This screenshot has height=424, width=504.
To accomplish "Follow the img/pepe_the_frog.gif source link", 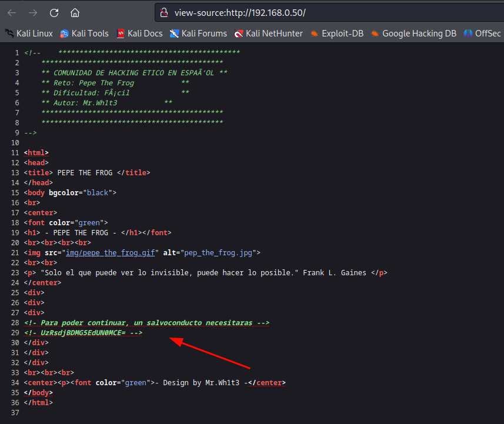I will [110, 253].
